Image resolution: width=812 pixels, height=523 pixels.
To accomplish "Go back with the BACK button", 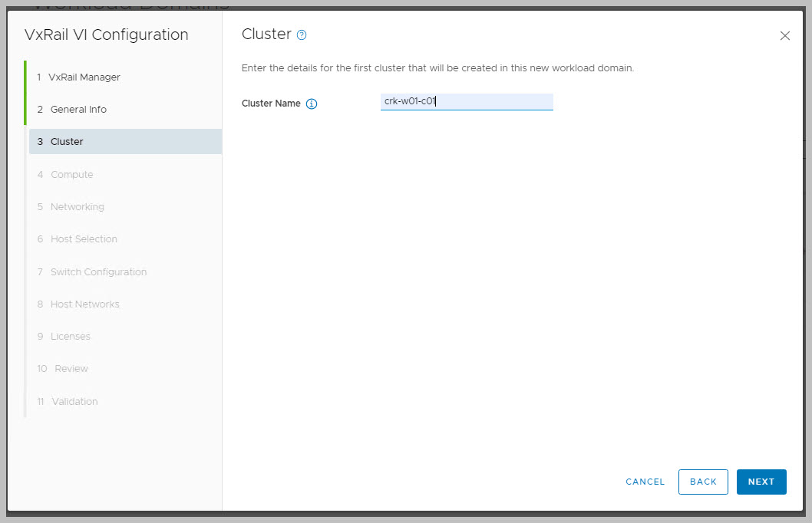I will coord(703,482).
